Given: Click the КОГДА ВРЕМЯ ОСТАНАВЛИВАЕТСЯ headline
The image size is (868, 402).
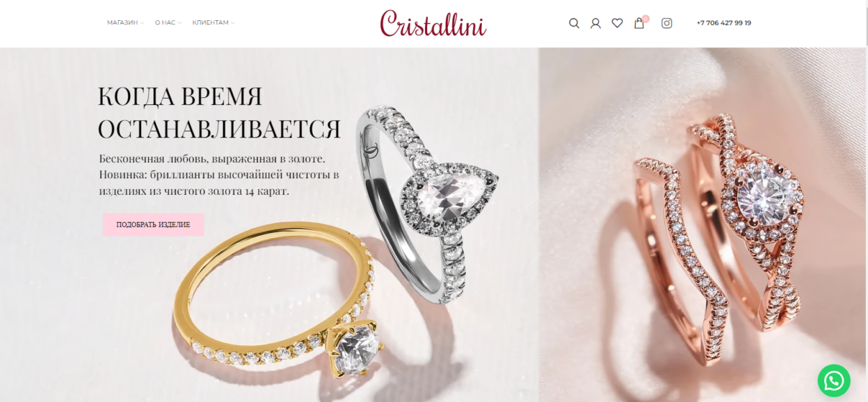Looking at the screenshot, I should [x=219, y=113].
